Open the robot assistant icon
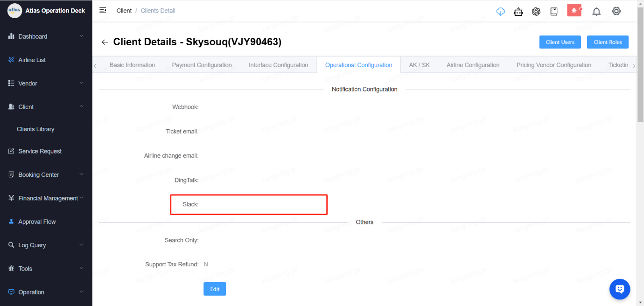Image resolution: width=644 pixels, height=306 pixels. tap(518, 12)
